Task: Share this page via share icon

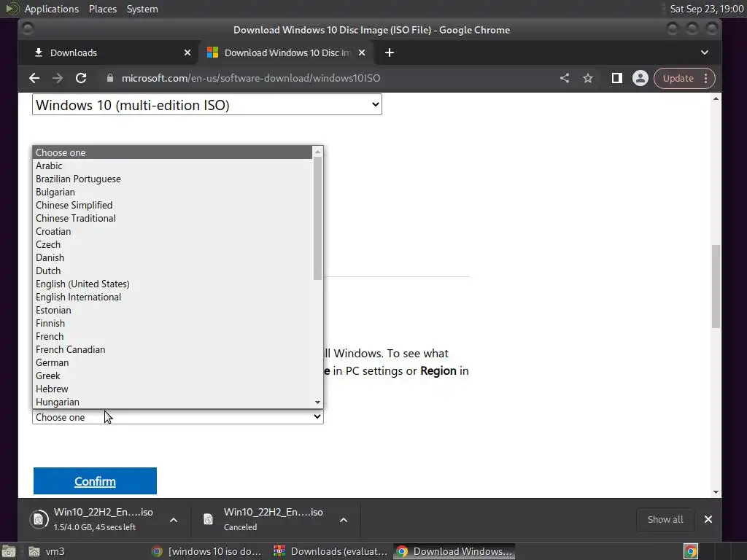Action: point(565,78)
